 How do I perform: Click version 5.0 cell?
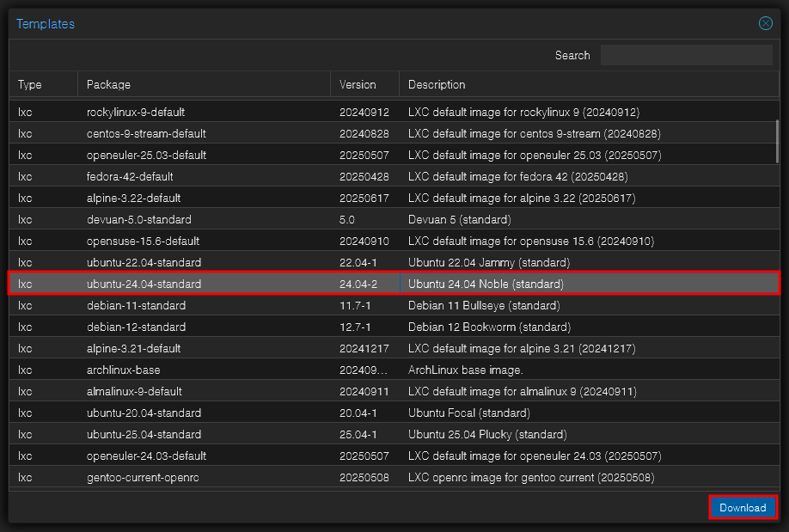[364, 219]
